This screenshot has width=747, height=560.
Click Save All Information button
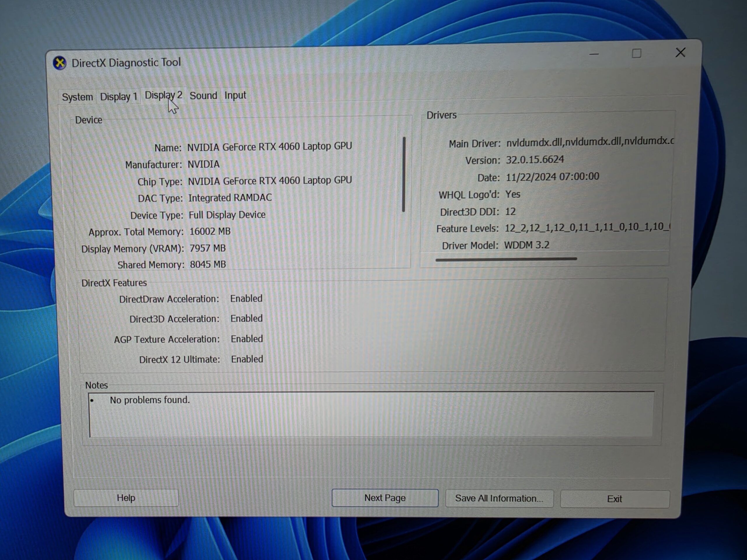(500, 498)
